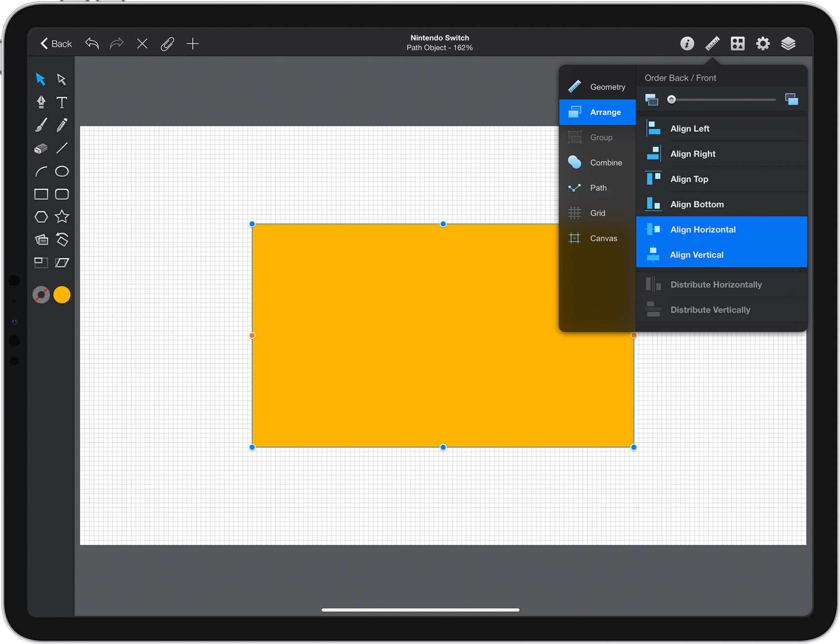Select the Ellipse shape tool
Viewport: 840px width, 644px height.
point(62,171)
